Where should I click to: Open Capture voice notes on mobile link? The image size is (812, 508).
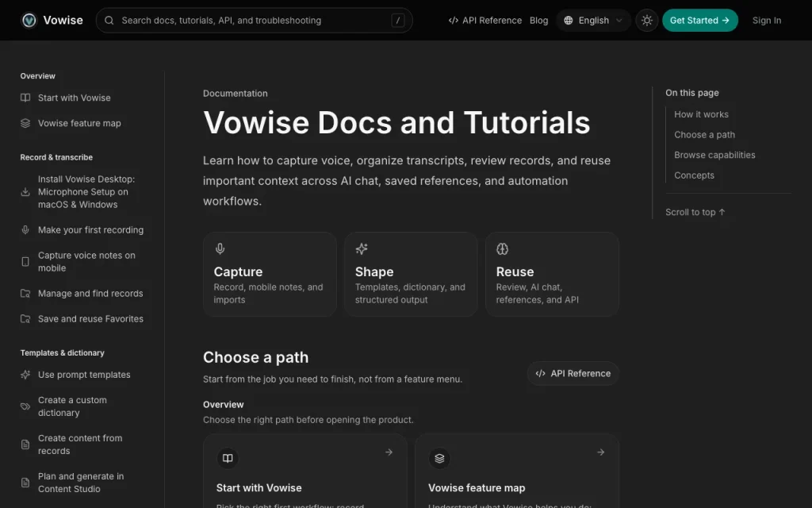86,262
